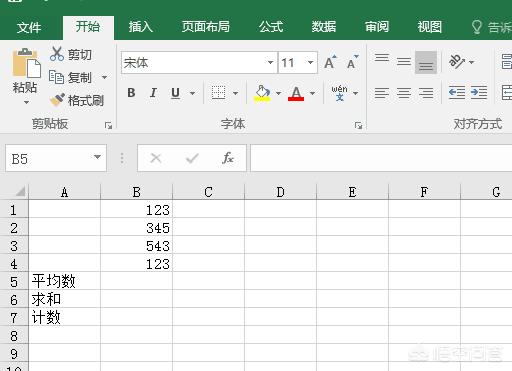Image resolution: width=512 pixels, height=371 pixels.
Task: Decrease indent icon
Action: pos(457,93)
